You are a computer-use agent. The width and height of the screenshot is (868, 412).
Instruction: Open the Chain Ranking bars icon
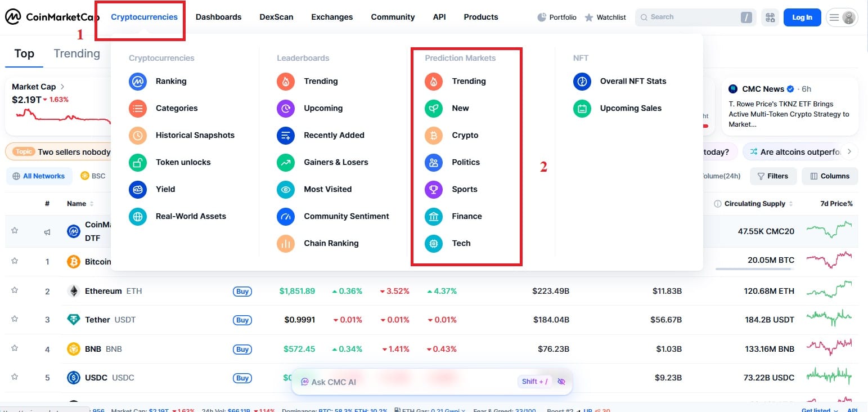coord(286,243)
